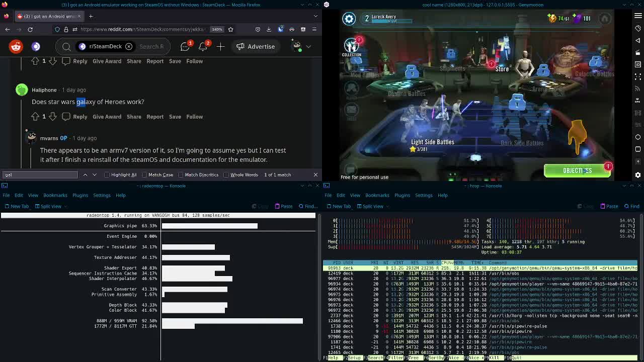The image size is (644, 362).
Task: Go to previous find match arrow
Action: tap(85, 175)
